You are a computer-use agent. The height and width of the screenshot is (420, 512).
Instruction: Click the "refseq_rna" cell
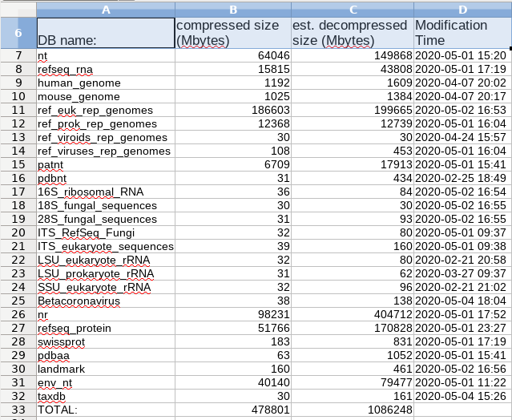click(105, 69)
